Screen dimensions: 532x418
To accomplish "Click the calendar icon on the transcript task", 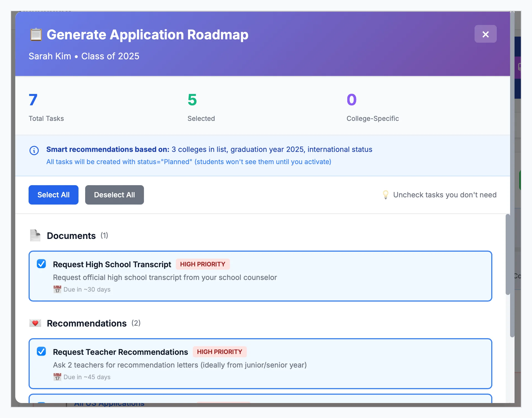I will pos(57,289).
